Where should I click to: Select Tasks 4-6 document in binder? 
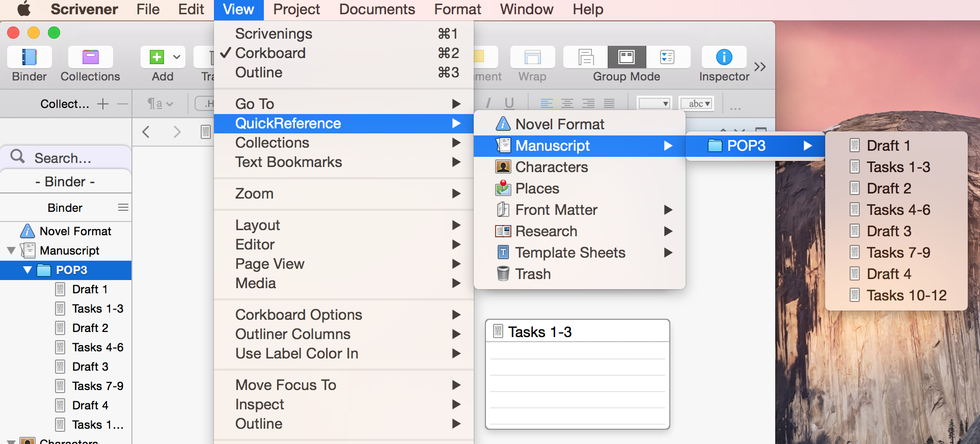pos(66,347)
